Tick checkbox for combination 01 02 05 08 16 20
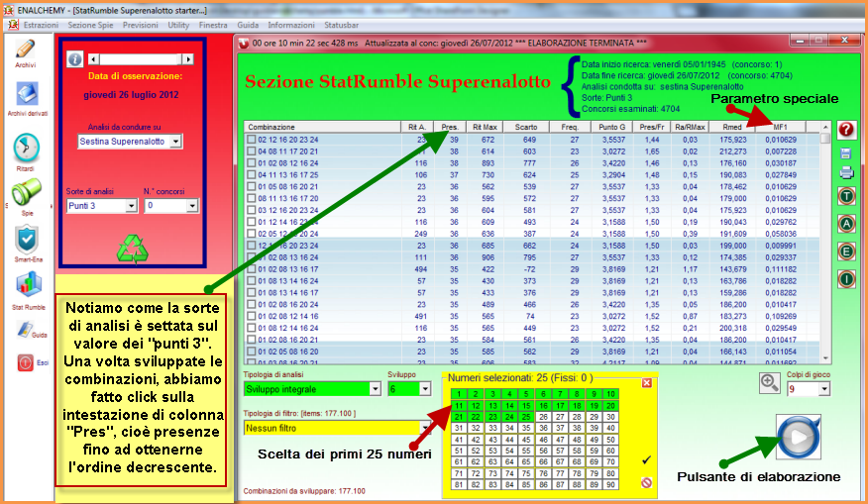The width and height of the screenshot is (868, 504). pos(252,352)
